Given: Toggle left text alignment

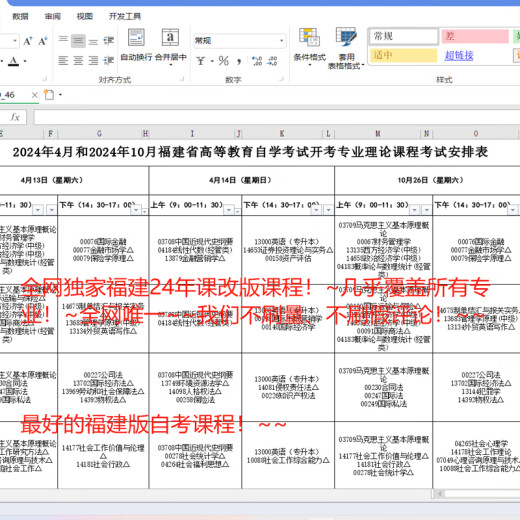Looking at the screenshot, I should tap(63, 61).
